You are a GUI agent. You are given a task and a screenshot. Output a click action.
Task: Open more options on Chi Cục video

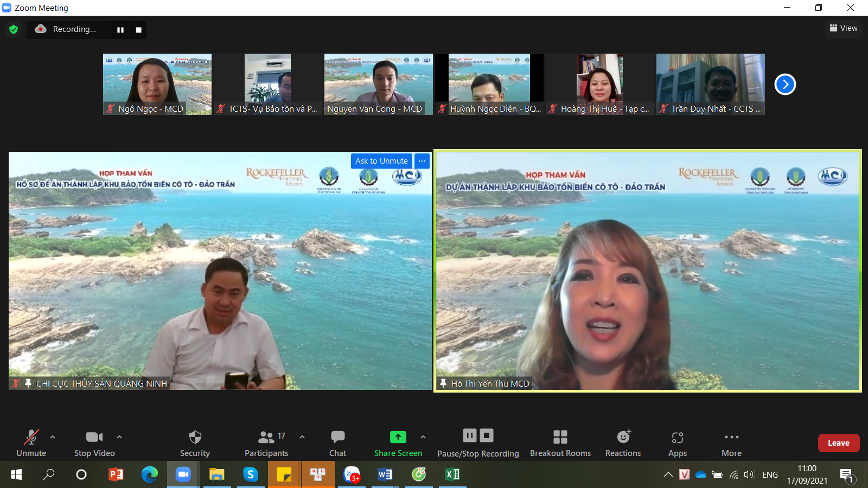coord(422,161)
